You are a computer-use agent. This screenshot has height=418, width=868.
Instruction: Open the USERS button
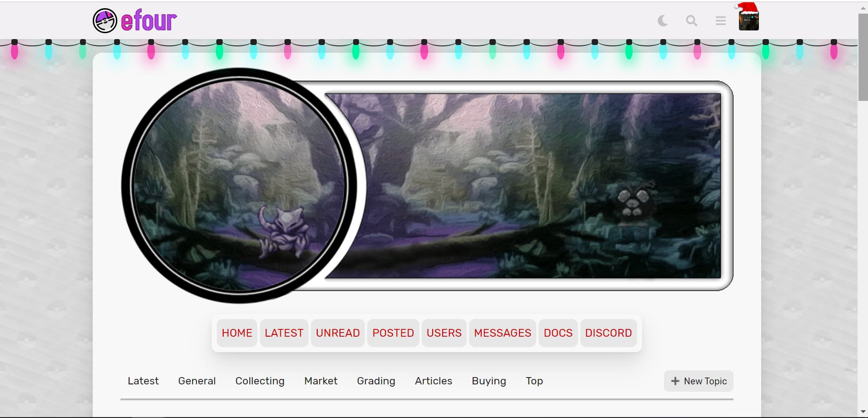[x=444, y=333]
